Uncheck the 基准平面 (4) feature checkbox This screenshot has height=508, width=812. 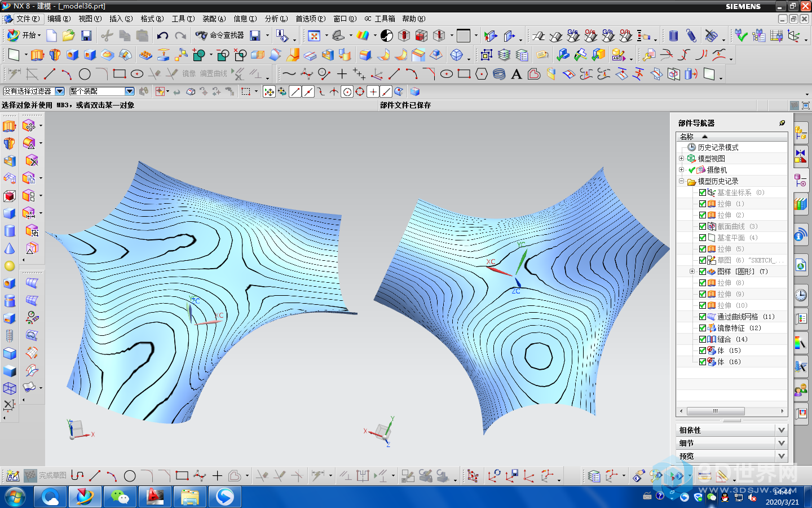[x=703, y=238]
